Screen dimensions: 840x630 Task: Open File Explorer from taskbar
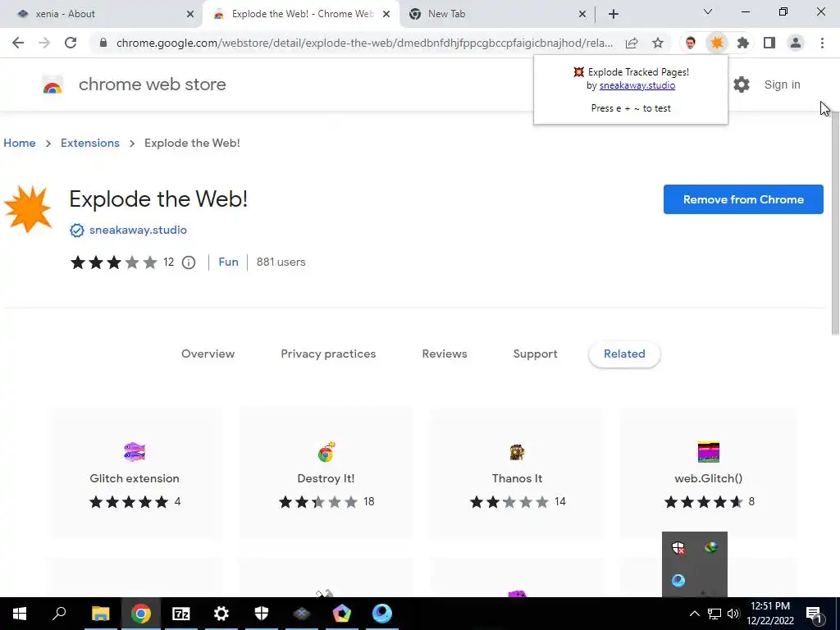[100, 614]
